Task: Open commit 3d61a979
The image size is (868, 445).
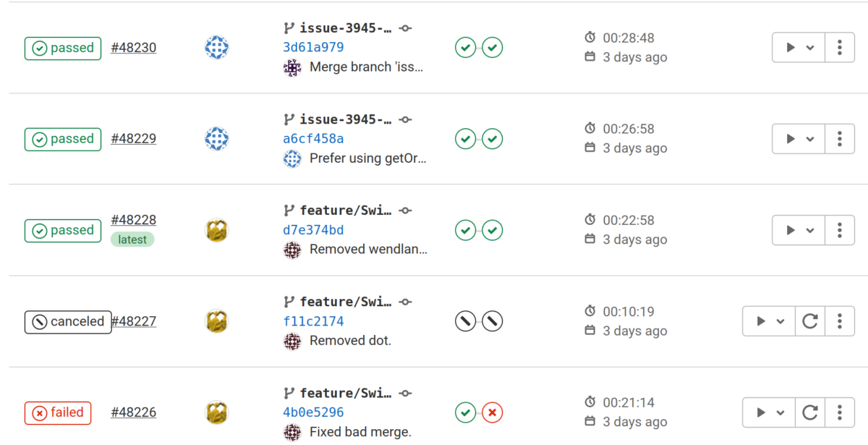Action: (313, 48)
